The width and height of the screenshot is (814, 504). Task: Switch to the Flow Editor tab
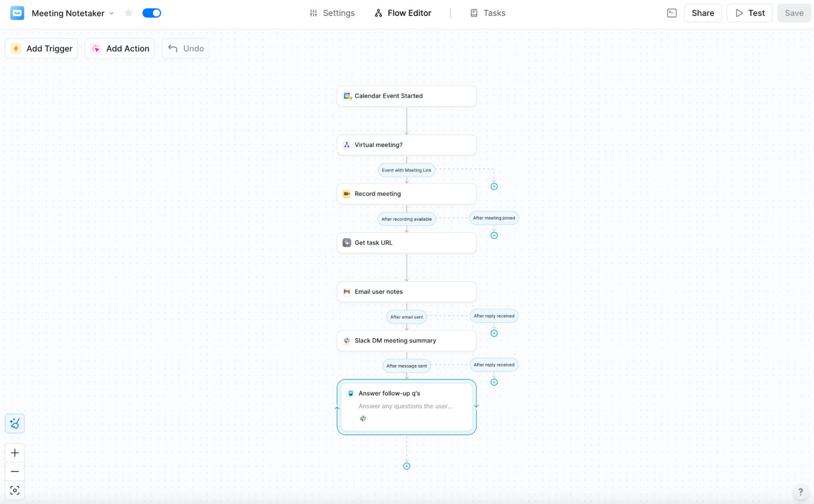403,13
